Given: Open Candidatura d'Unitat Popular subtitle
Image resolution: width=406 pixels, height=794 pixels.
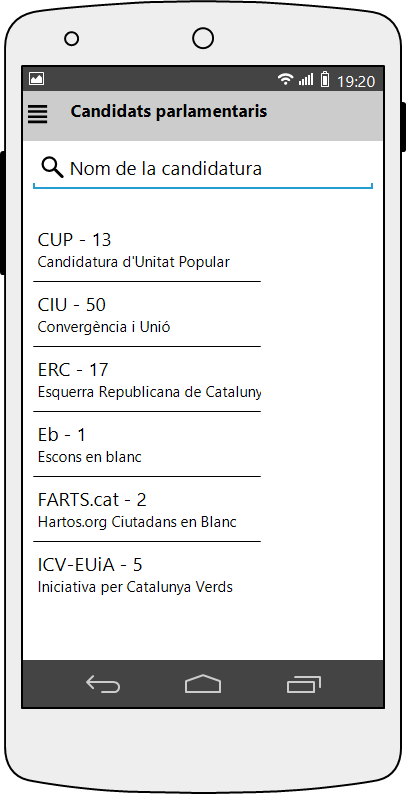Looking at the screenshot, I should [x=134, y=262].
